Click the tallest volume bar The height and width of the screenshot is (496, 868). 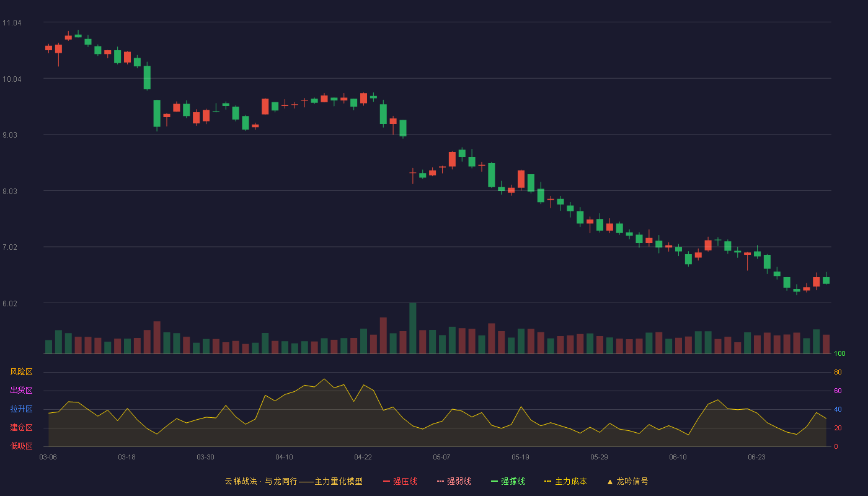(413, 328)
